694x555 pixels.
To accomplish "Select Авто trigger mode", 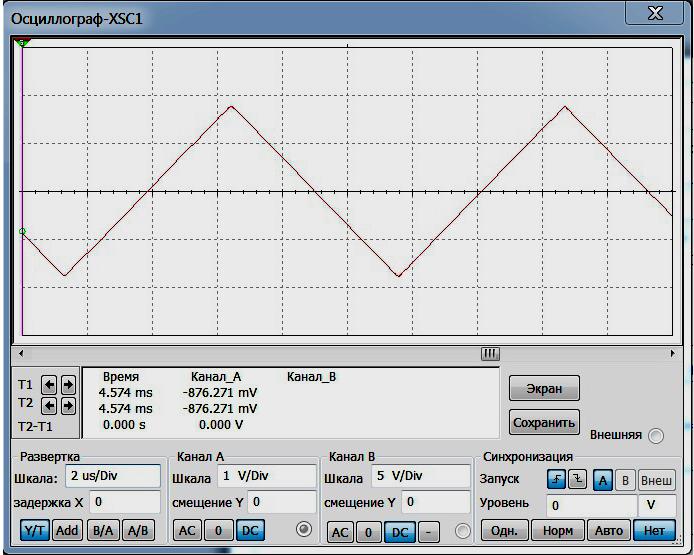I will coord(609,530).
